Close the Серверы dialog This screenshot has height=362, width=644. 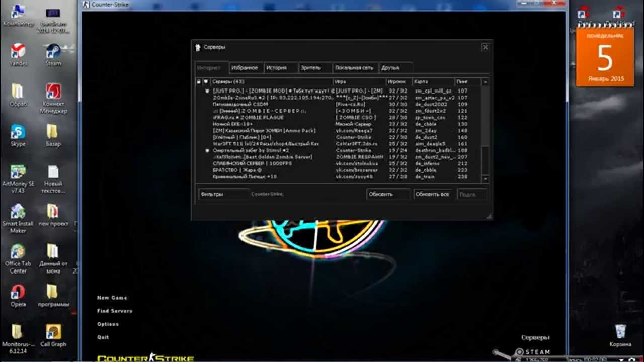pos(485,47)
